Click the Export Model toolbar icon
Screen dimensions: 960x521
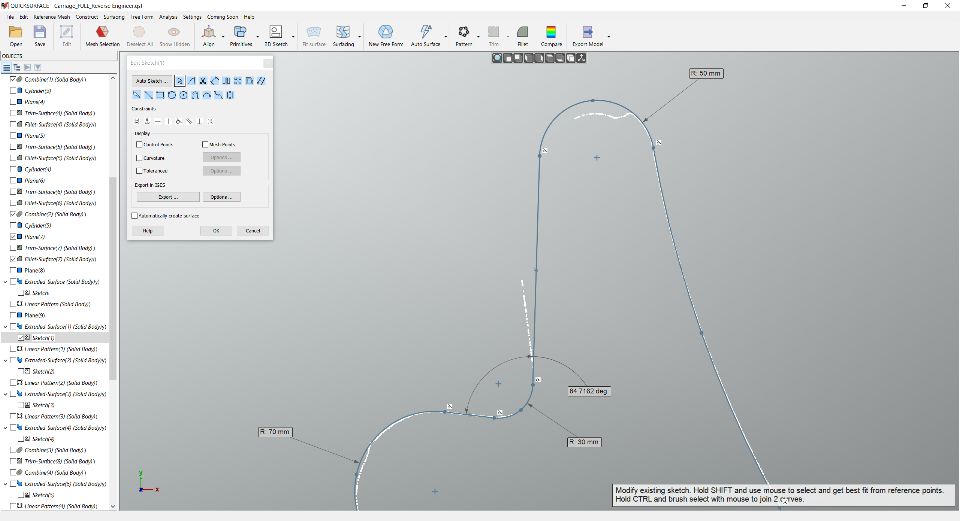(x=587, y=36)
